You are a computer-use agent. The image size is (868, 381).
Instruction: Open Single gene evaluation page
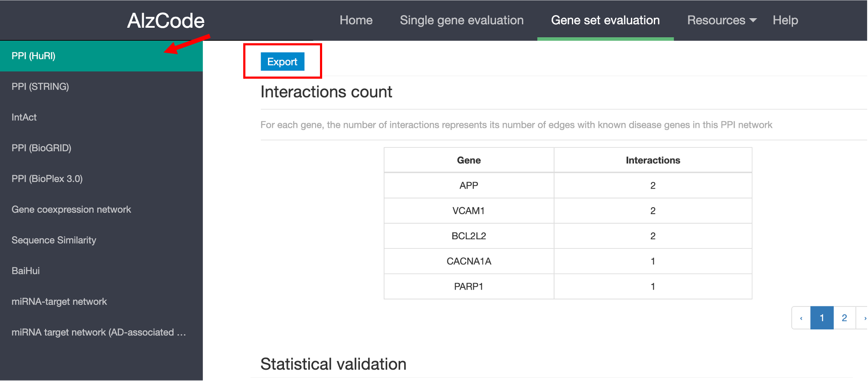(461, 20)
